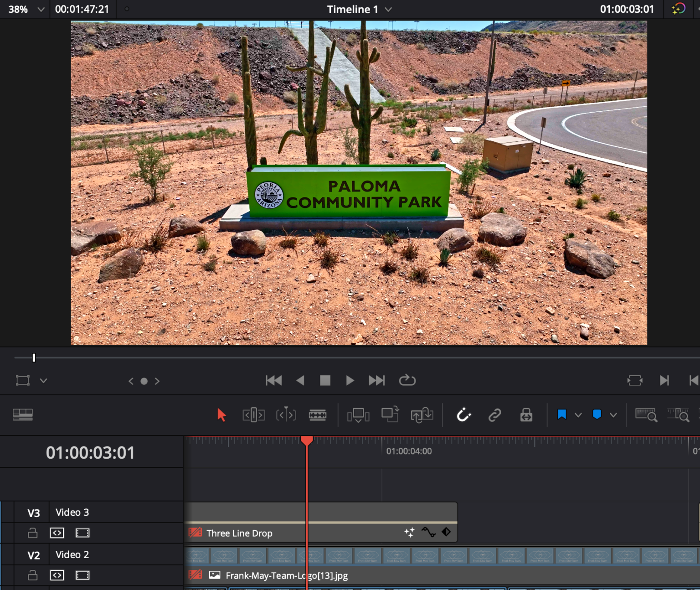Viewport: 700px width, 590px height.
Task: Activate the Blade Edit mode
Action: 318,415
